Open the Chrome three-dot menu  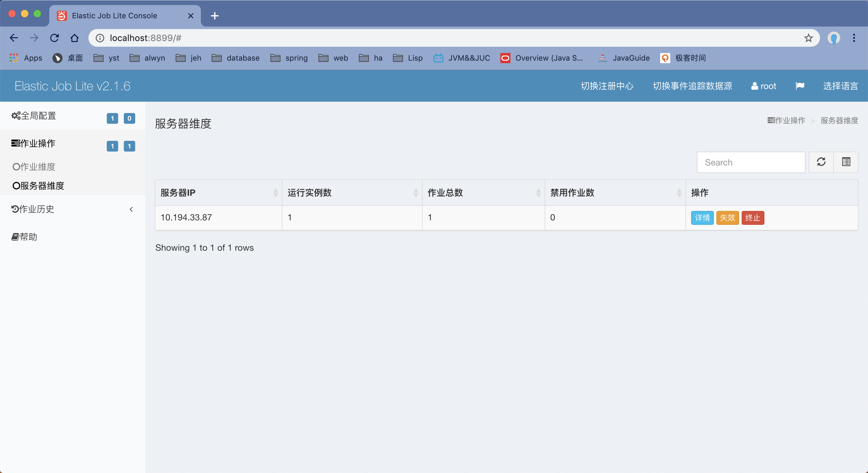(854, 38)
